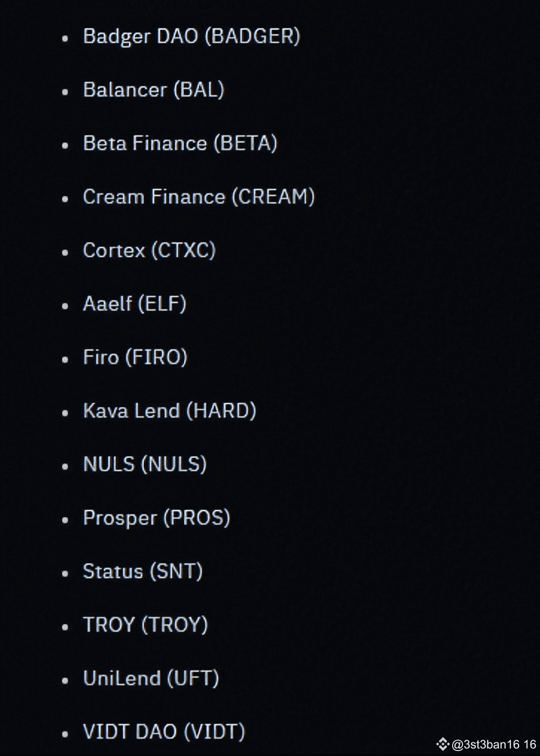Select the Prosper (PROS) entry
Screen dimensions: 540x756
156,518
